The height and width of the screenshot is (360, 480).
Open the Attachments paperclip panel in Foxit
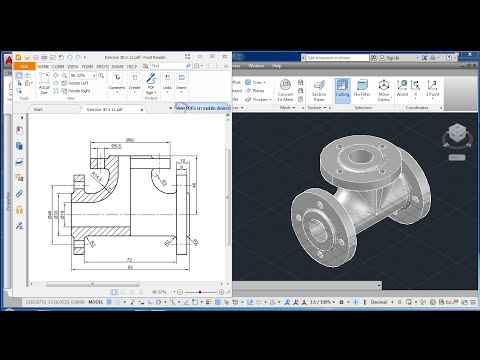point(19,194)
